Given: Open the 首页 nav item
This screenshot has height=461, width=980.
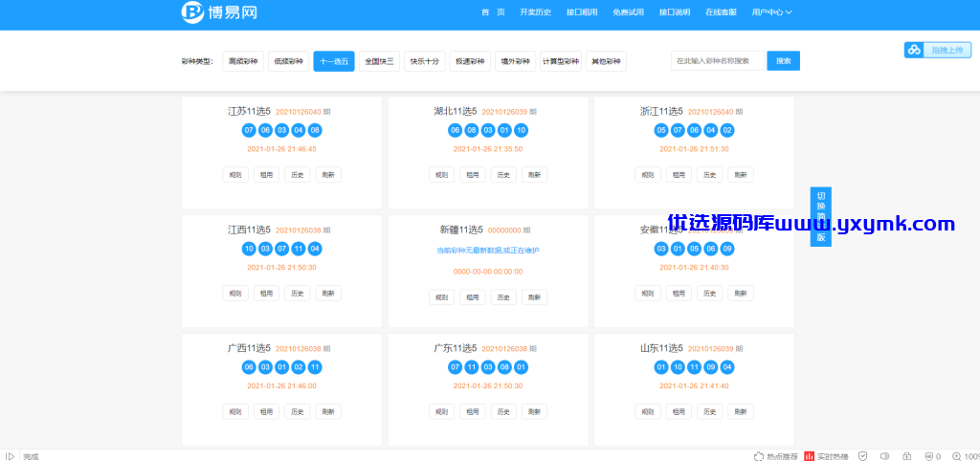Looking at the screenshot, I should [x=493, y=12].
